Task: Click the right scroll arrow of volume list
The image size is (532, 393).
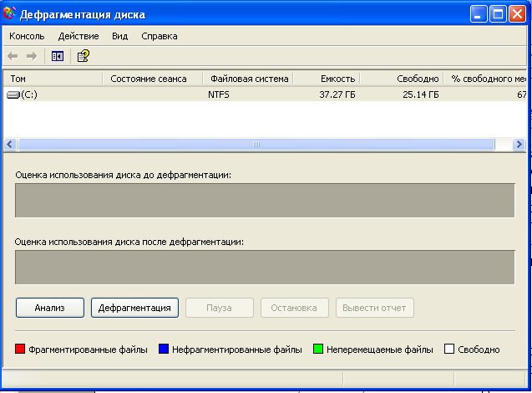Action: pyautogui.click(x=519, y=145)
